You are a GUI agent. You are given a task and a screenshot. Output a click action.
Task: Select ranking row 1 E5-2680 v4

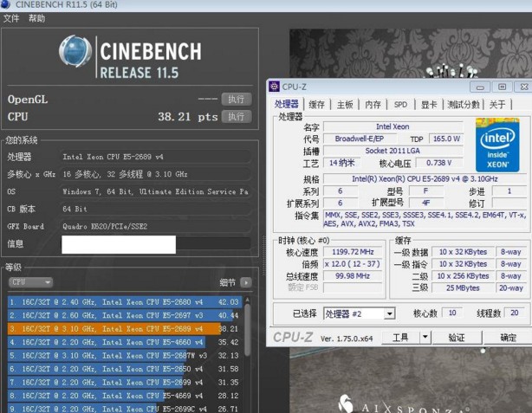(x=124, y=302)
